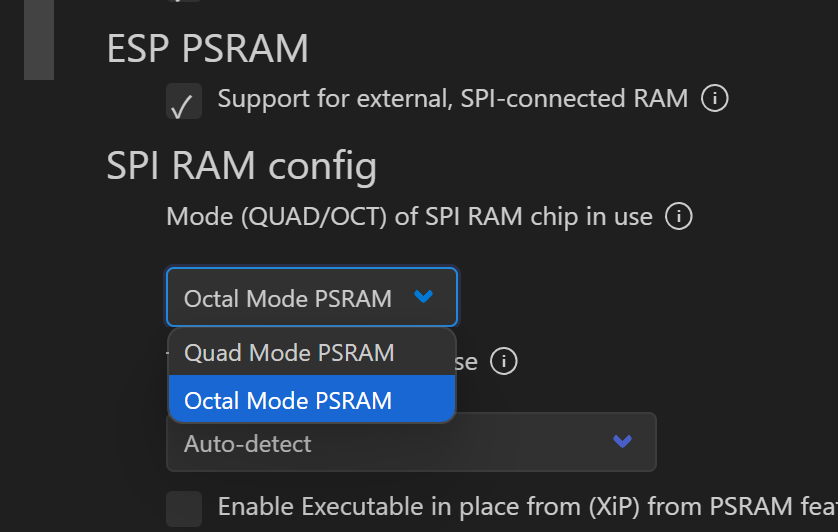Click info icon beside SPI-connected RAM support
This screenshot has width=838, height=532.
[714, 98]
